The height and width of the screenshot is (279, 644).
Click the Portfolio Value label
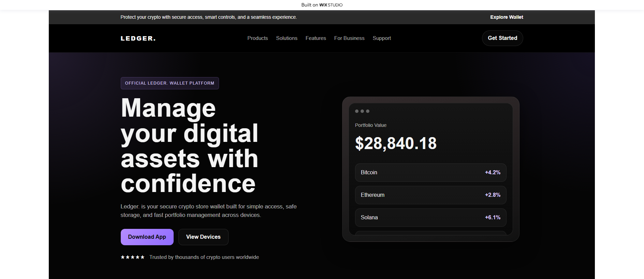(371, 125)
